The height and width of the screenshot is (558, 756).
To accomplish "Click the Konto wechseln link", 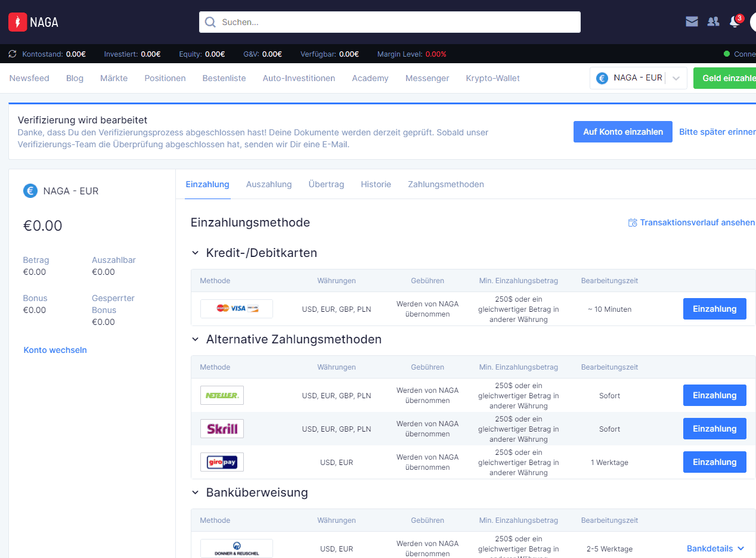I will (x=55, y=350).
